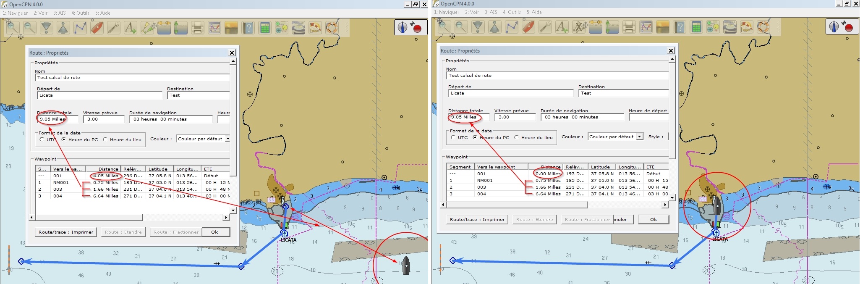This screenshot has height=284, width=868.
Task: Click the compass GPS status icon, left window
Action: [403, 27]
